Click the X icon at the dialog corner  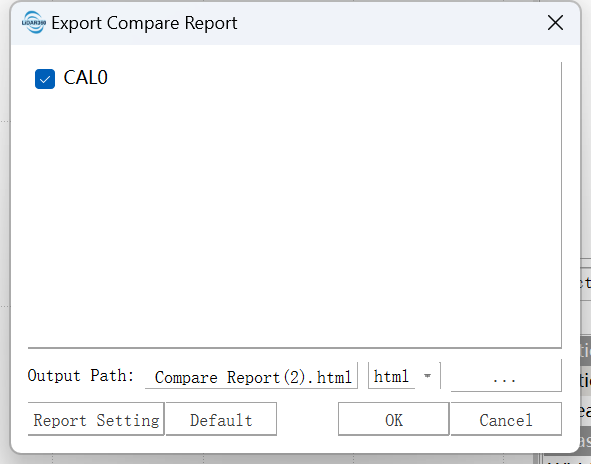pyautogui.click(x=555, y=23)
